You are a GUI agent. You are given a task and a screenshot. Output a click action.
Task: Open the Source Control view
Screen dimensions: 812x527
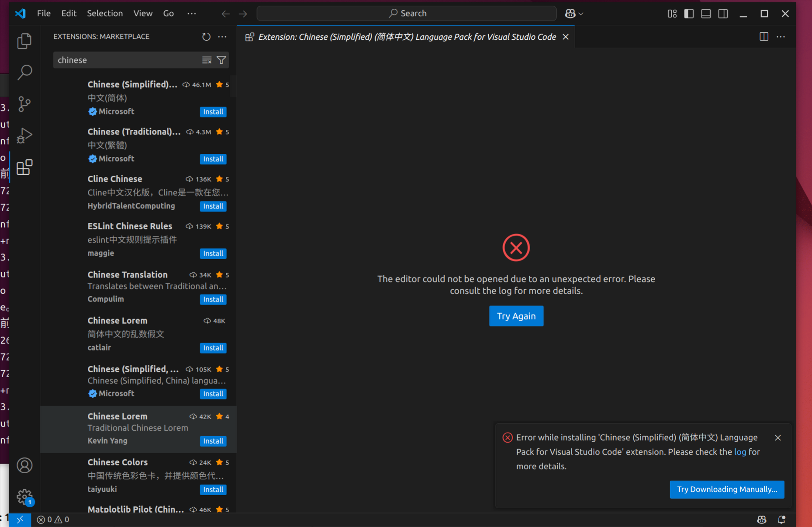coord(24,104)
